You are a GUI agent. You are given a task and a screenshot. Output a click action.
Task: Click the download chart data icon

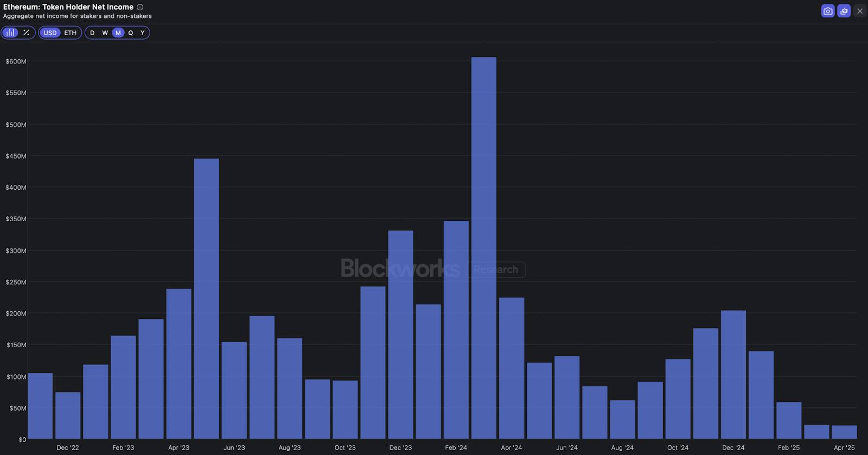tap(844, 11)
